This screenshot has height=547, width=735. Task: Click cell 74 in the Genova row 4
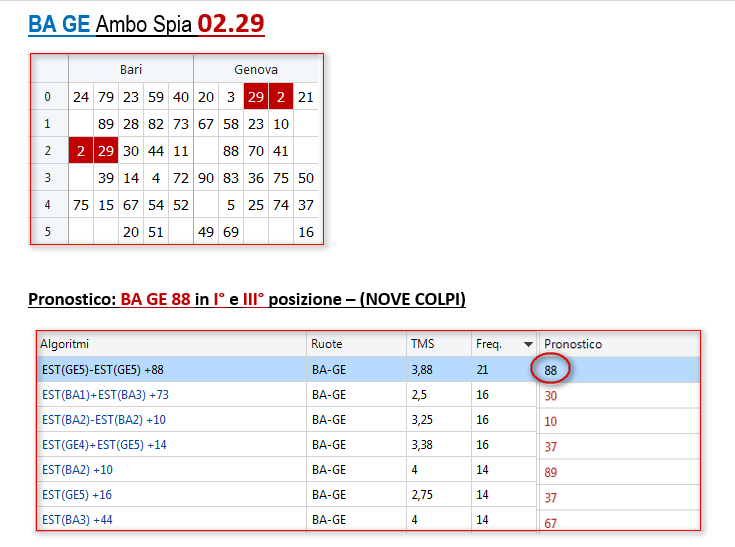(x=281, y=205)
